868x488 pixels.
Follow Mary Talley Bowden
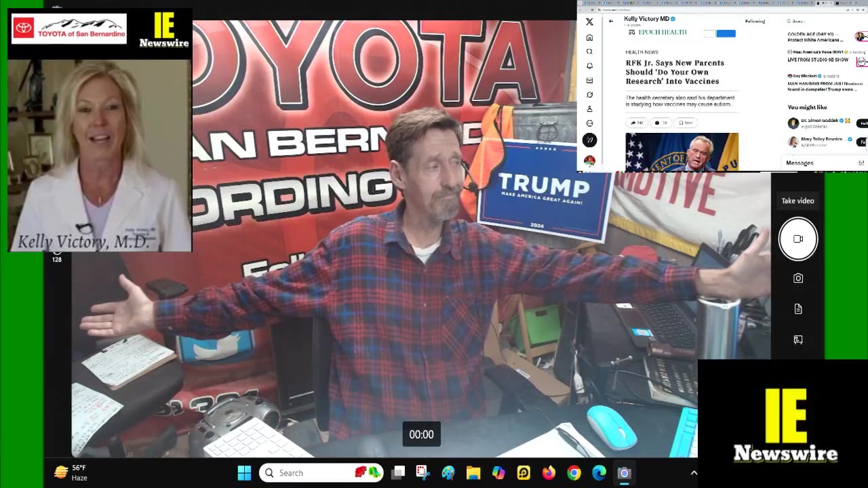coord(863,142)
